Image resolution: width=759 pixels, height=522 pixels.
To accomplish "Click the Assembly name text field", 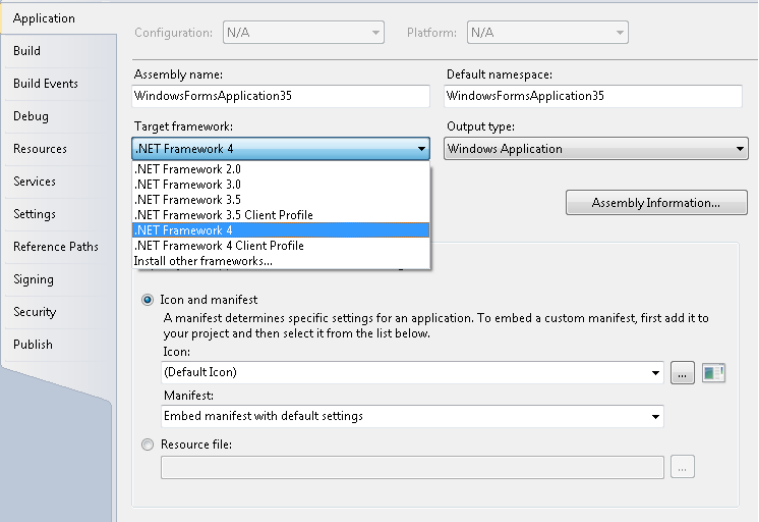I will tap(281, 96).
